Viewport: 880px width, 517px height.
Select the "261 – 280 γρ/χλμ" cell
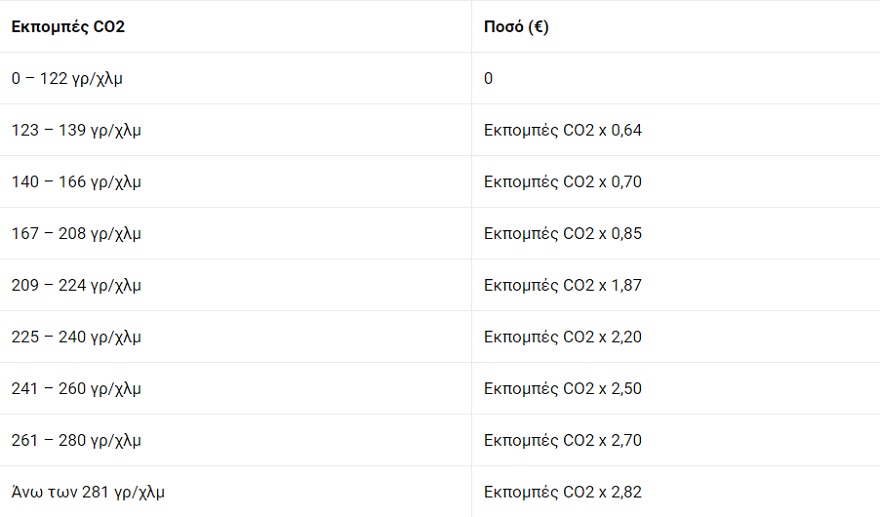click(x=76, y=441)
